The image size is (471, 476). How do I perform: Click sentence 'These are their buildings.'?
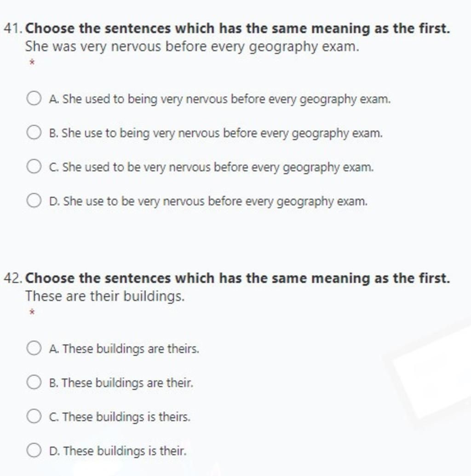(105, 296)
